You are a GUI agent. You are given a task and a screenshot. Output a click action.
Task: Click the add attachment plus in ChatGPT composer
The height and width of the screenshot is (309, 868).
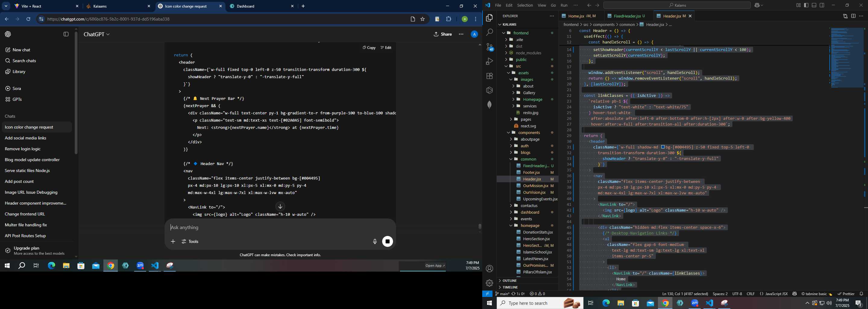coord(173,241)
